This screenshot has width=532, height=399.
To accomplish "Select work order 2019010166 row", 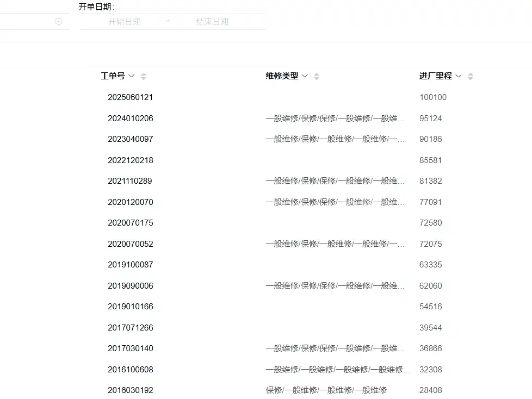I will point(266,307).
